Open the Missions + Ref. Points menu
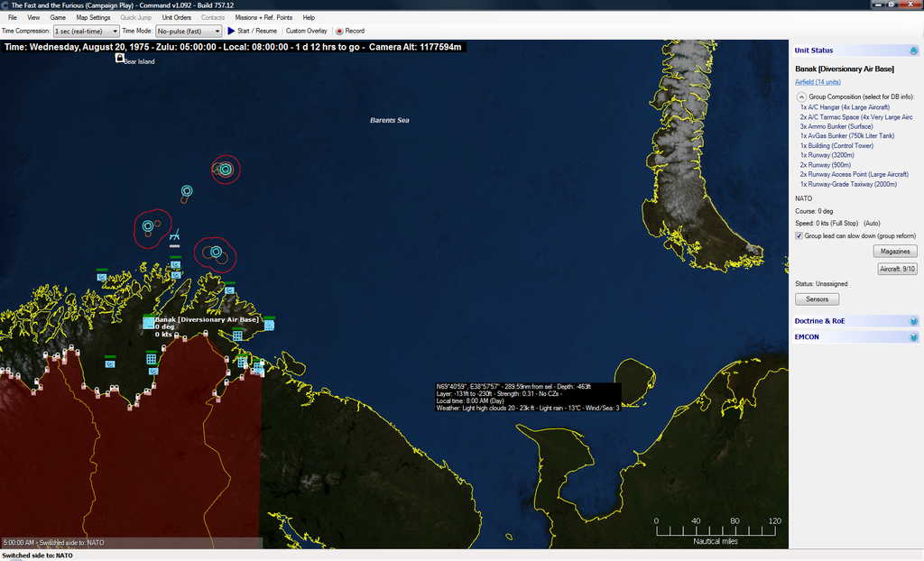 click(x=263, y=17)
